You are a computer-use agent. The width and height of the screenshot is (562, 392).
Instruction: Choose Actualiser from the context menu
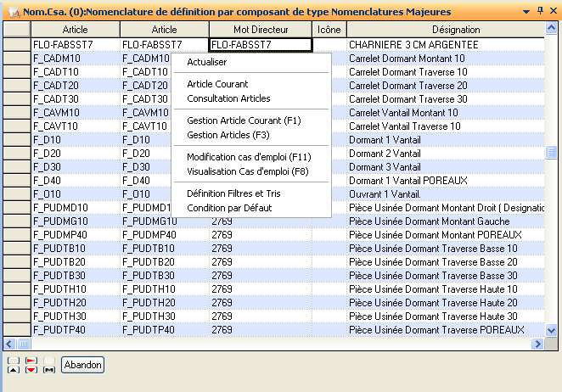[x=207, y=62]
